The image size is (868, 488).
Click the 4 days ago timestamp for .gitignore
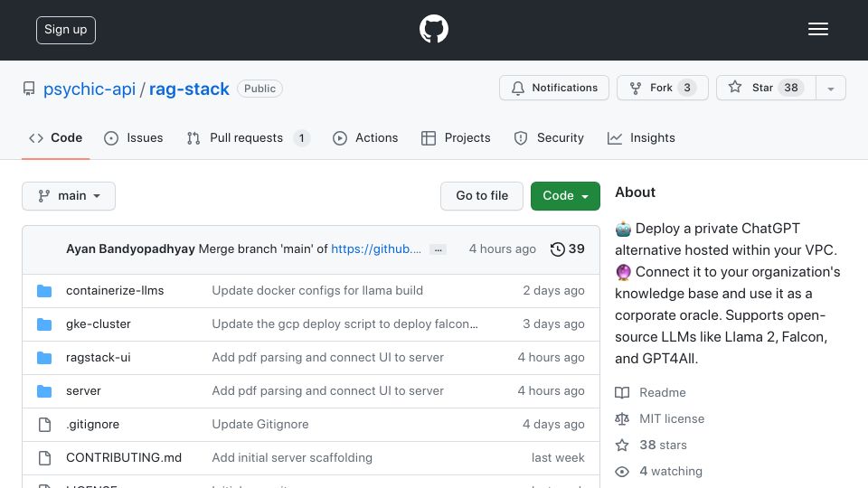553,425
